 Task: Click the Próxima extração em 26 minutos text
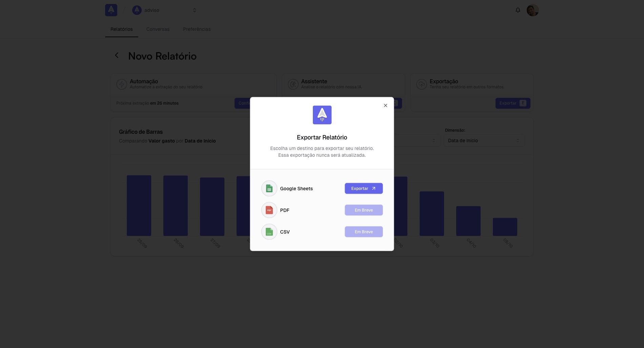[x=147, y=103]
